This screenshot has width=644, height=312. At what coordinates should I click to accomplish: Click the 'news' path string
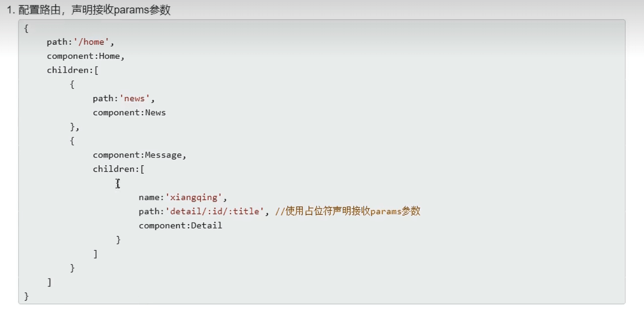[134, 99]
